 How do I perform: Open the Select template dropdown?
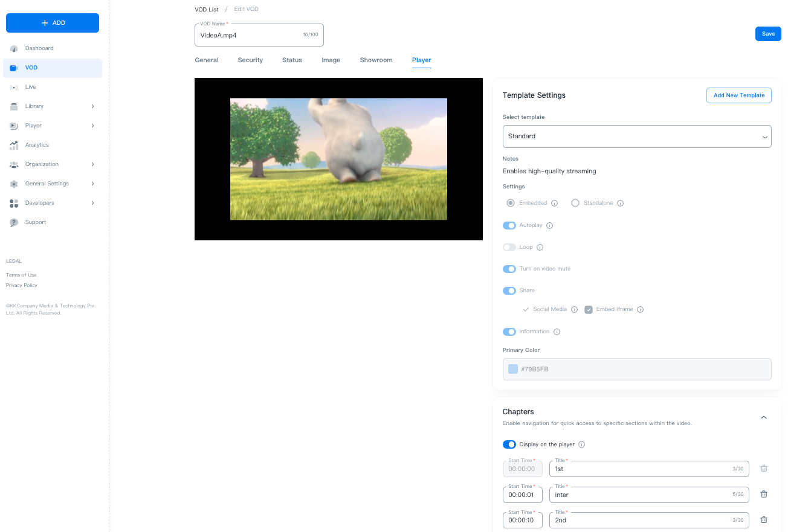coord(636,136)
